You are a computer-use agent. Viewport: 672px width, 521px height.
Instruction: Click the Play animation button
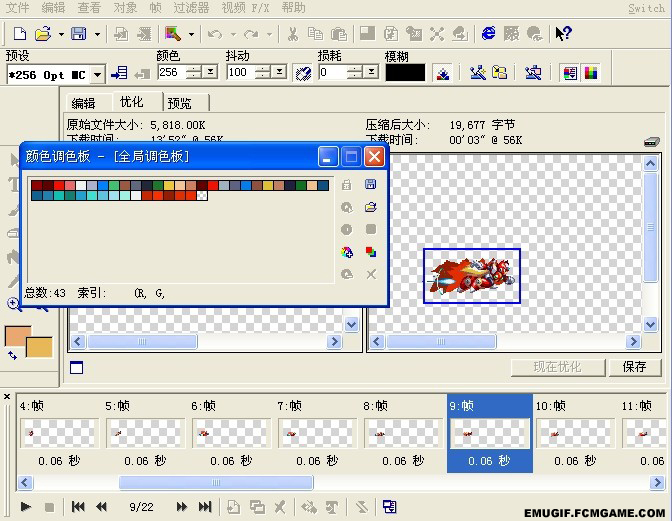pos(26,507)
